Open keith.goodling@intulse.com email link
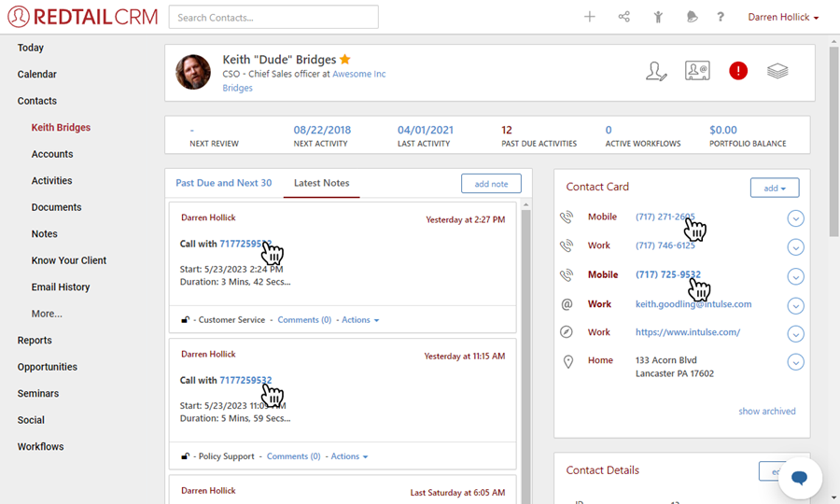Image resolution: width=840 pixels, height=504 pixels. pos(693,304)
